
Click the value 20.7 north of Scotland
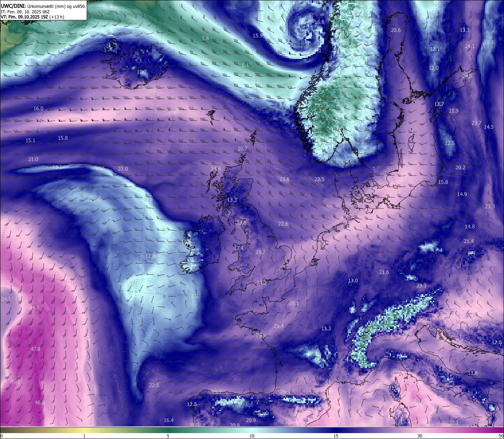[x=243, y=149]
